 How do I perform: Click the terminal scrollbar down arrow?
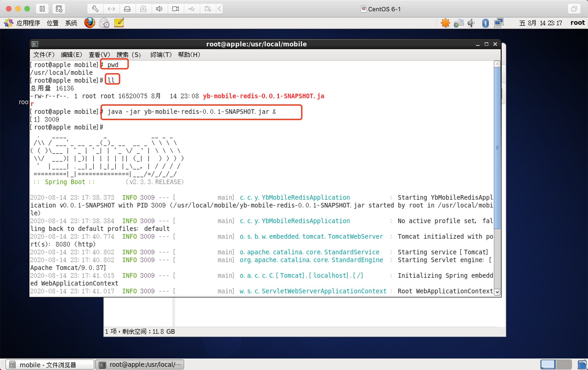[497, 292]
